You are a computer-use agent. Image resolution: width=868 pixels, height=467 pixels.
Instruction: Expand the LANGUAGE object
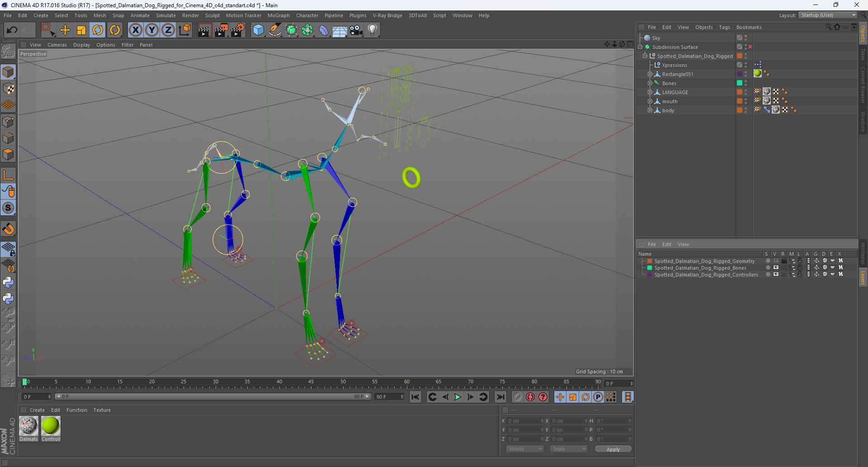[x=650, y=92]
